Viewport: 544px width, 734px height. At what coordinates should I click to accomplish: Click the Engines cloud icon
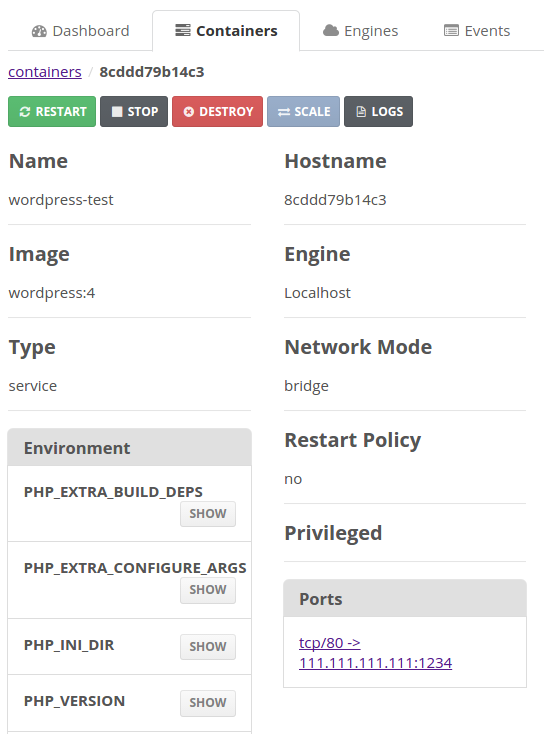coord(331,31)
